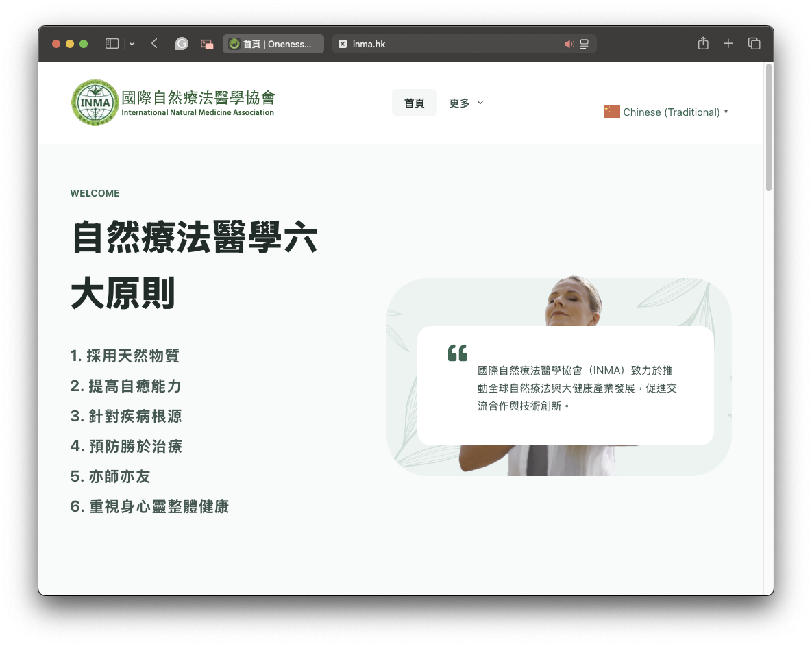Click the pink extension icon near Grammarly
The width and height of the screenshot is (812, 646).
[206, 43]
